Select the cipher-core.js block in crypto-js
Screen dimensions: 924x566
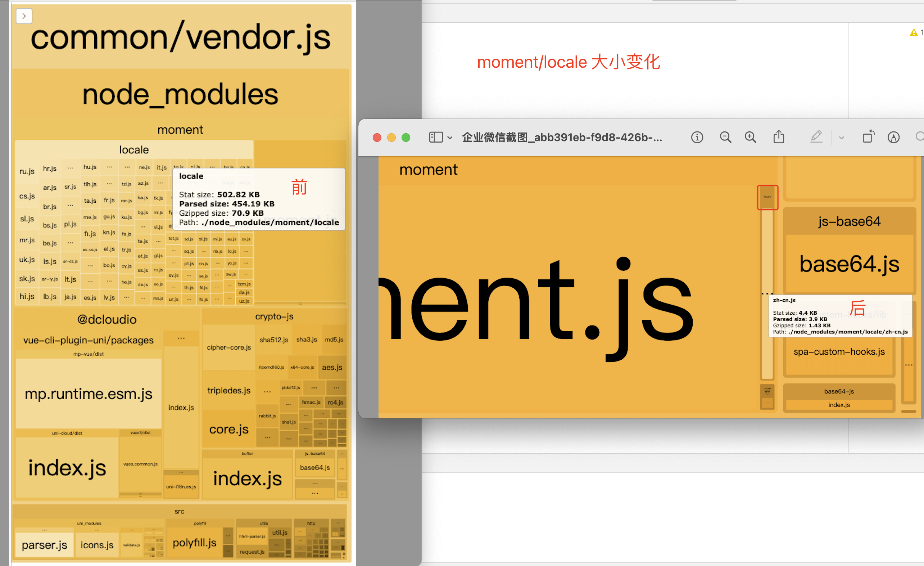point(229,347)
